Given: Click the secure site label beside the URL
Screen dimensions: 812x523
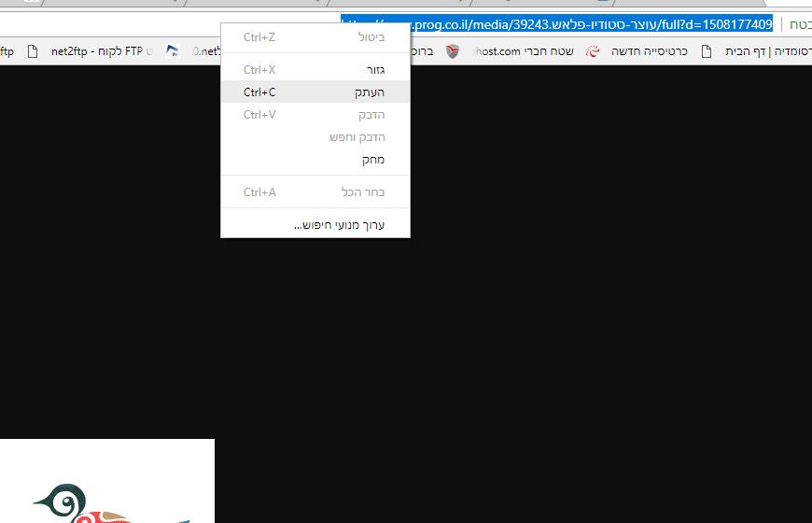Looking at the screenshot, I should click(800, 24).
